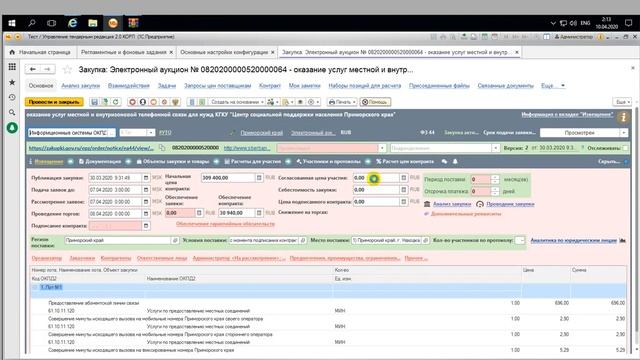The width and height of the screenshot is (640, 360).
Task: Open Аналитика по юридическим лицам link
Action: (573, 240)
